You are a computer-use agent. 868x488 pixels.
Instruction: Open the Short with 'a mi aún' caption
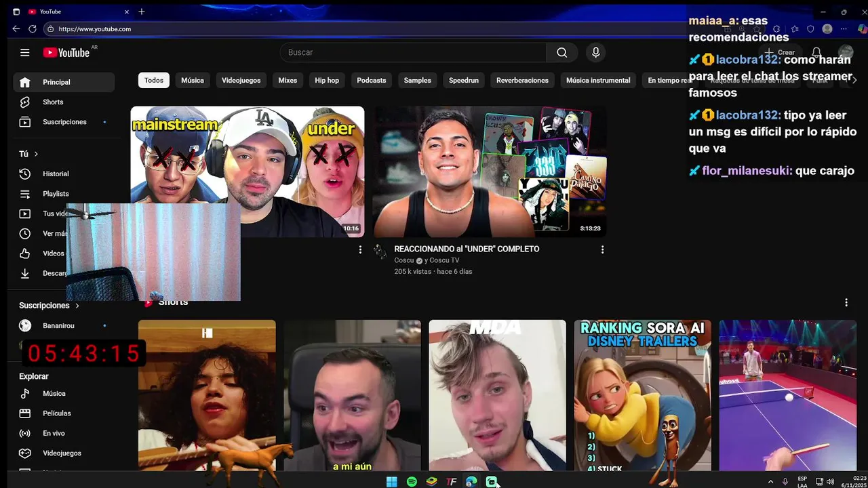[x=352, y=395]
